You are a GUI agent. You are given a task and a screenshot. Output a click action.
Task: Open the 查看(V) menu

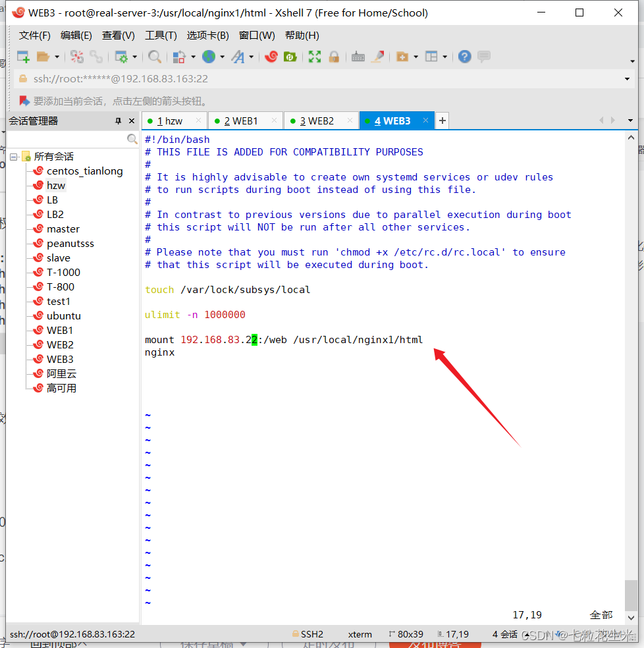[119, 36]
